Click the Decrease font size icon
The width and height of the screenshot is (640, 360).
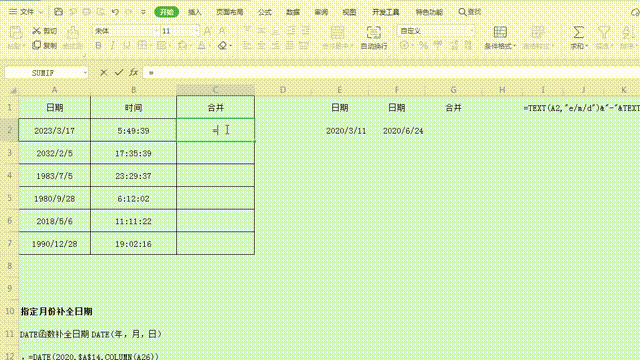[222, 31]
